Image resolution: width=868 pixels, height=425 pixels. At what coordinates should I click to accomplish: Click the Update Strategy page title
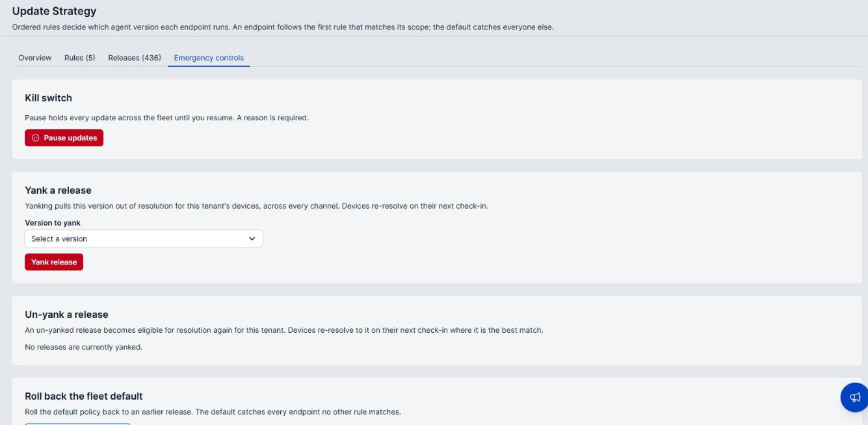(54, 11)
